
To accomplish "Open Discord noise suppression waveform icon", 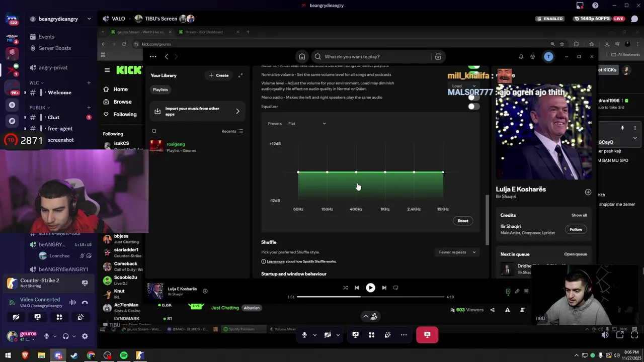I will click(x=72, y=302).
